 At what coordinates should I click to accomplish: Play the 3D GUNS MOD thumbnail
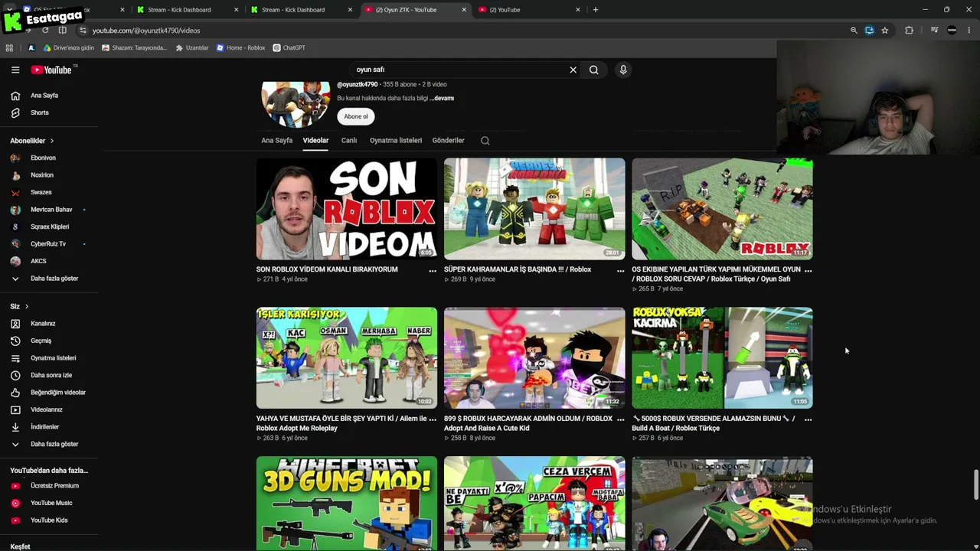click(x=347, y=504)
